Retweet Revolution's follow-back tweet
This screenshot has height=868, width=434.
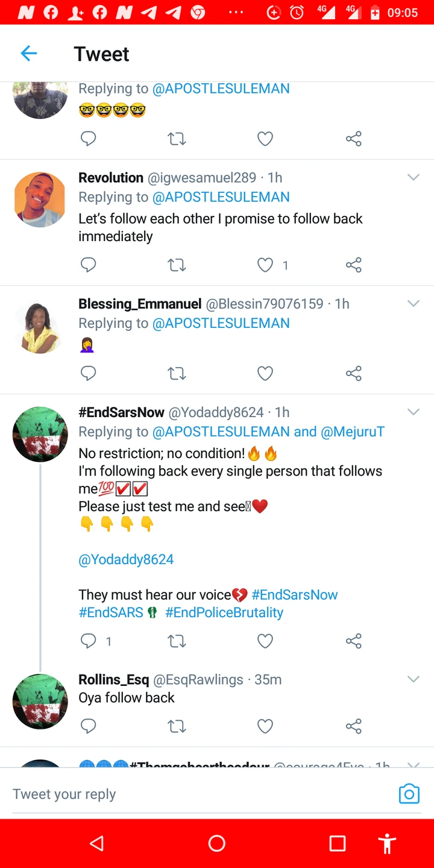pos(177,265)
